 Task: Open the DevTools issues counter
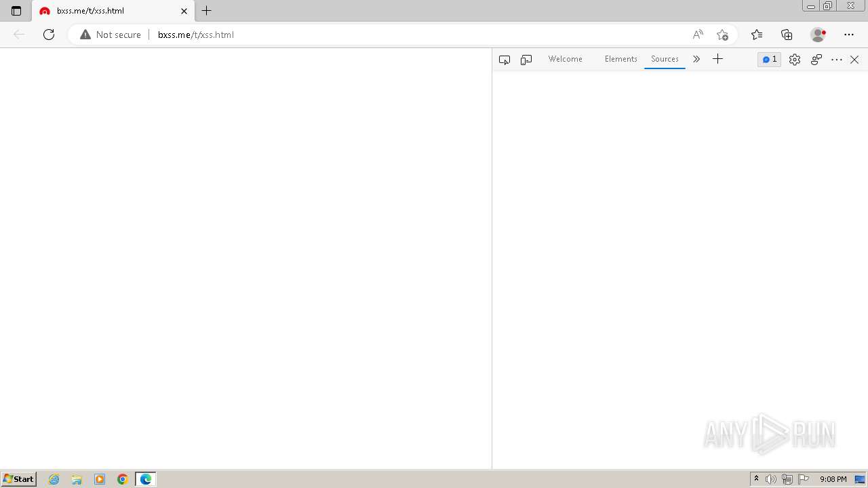coord(770,60)
